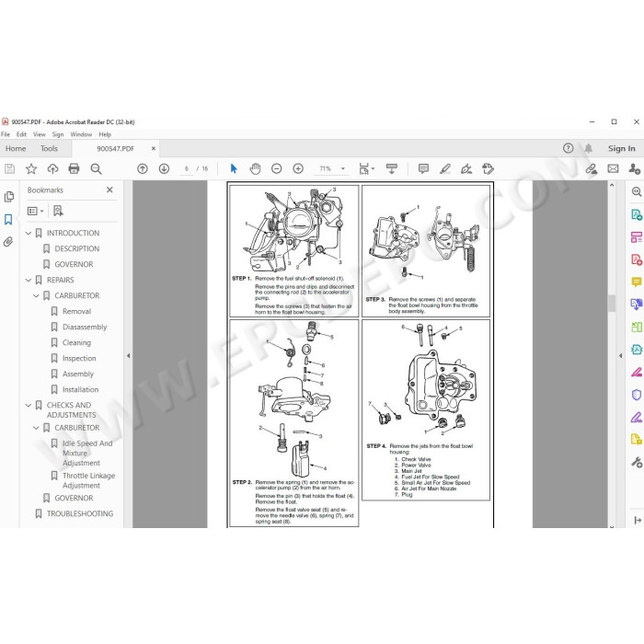Select the arrow selection tool
The width and height of the screenshot is (644, 644).
click(x=234, y=168)
